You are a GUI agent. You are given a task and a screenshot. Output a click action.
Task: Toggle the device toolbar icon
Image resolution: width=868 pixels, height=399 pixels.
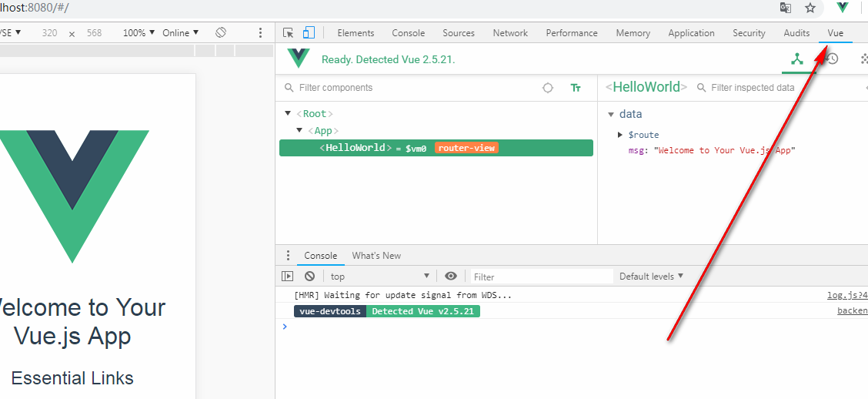point(309,32)
